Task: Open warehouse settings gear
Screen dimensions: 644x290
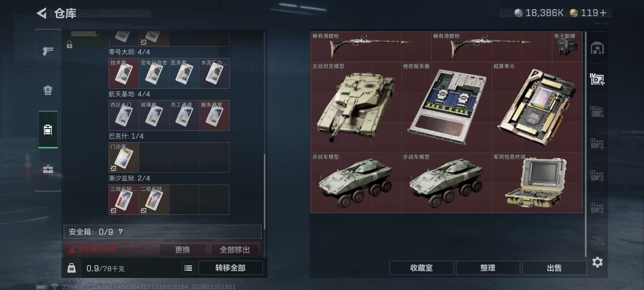Action: (x=597, y=262)
